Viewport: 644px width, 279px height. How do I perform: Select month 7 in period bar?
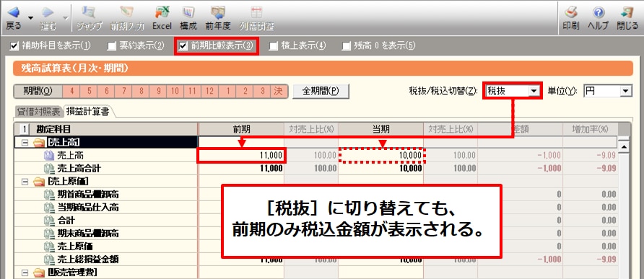pyautogui.click(x=123, y=91)
